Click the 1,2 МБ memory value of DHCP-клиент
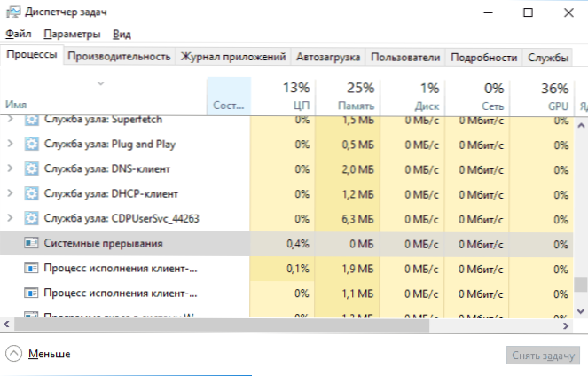The height and width of the screenshot is (376, 588). point(357,194)
